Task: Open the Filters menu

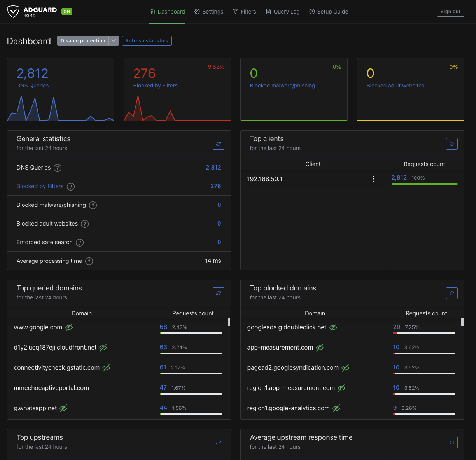Action: (244, 12)
